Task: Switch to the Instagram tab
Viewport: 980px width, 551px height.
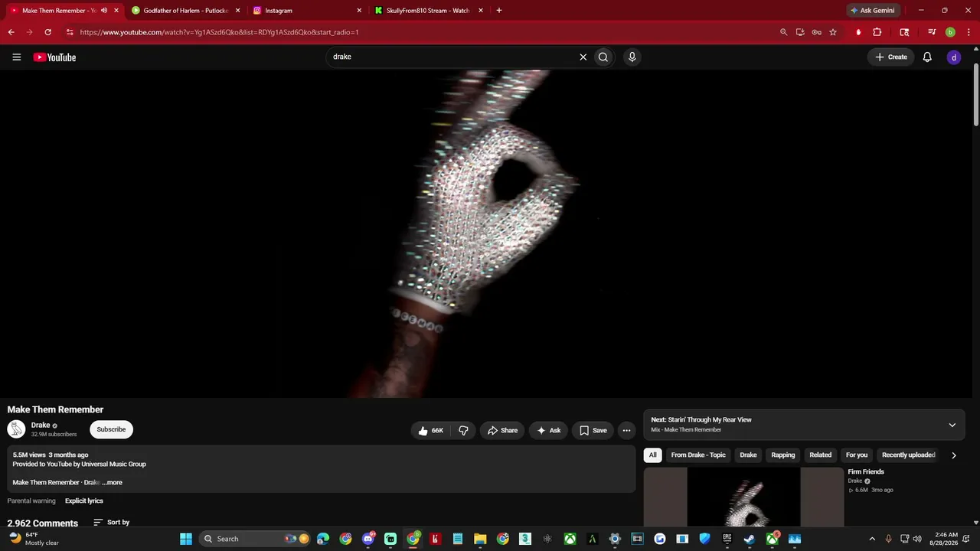Action: [x=307, y=11]
